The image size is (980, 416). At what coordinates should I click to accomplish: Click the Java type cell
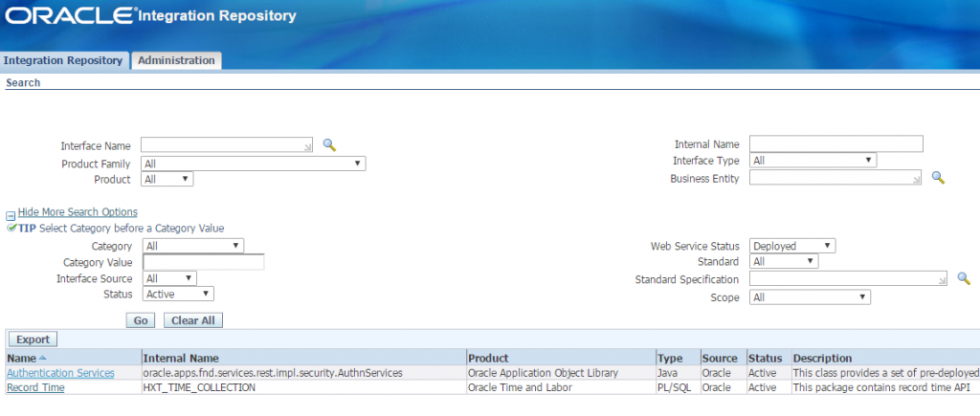667,373
